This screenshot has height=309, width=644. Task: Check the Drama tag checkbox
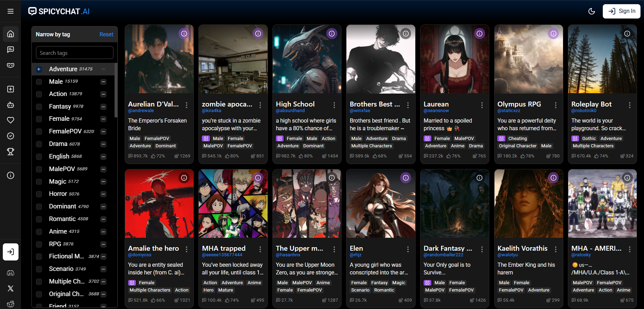click(x=39, y=144)
